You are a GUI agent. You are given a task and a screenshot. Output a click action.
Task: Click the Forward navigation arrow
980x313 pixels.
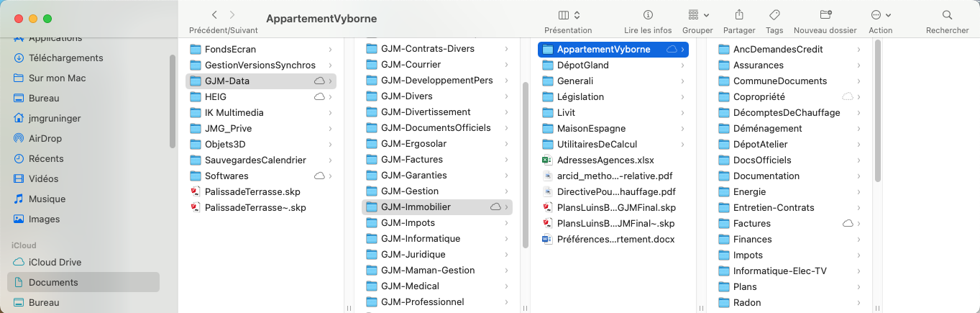tap(232, 15)
